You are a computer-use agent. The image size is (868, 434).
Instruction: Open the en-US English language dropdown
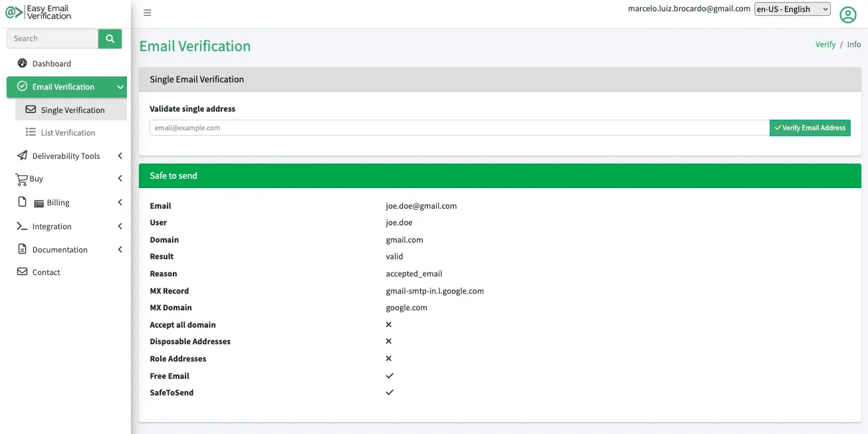pyautogui.click(x=792, y=9)
